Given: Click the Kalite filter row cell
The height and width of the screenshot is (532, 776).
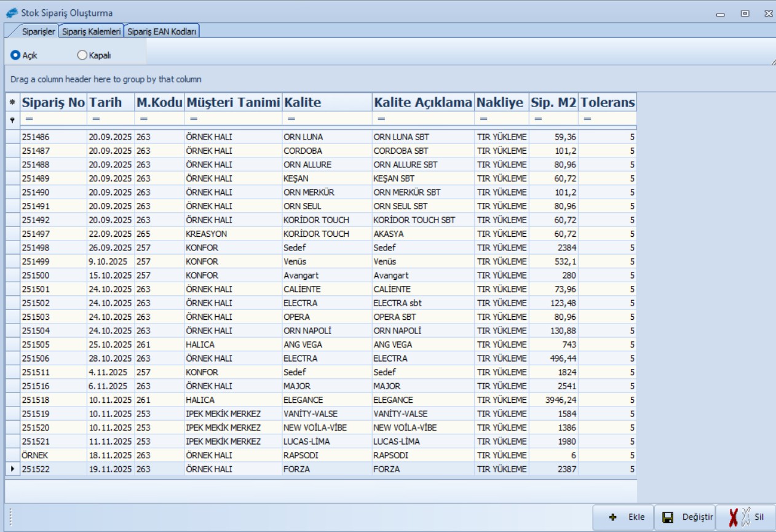Looking at the screenshot, I should (x=327, y=119).
